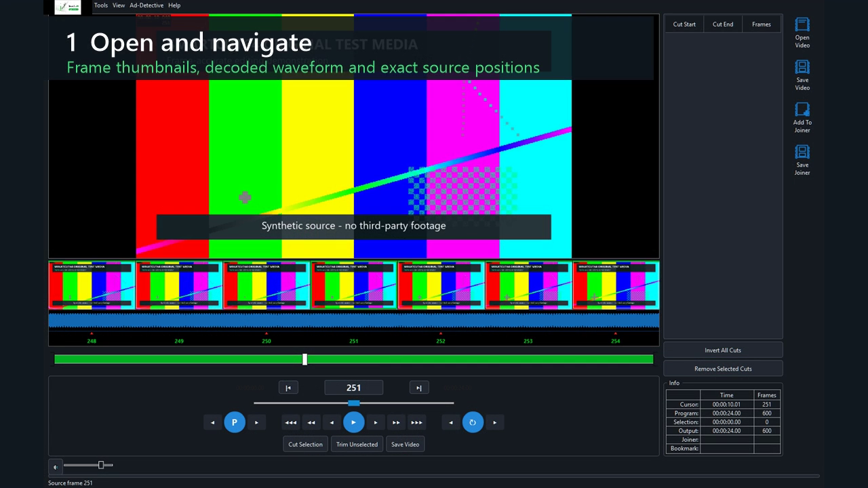Step back one frame left of Play
This screenshot has height=488, width=868.
[x=332, y=422]
